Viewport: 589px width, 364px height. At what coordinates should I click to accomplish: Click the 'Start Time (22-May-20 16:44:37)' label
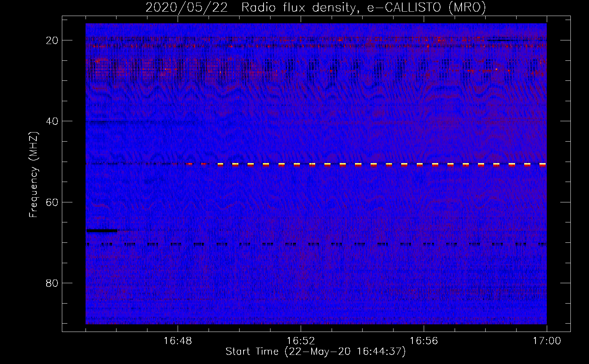pyautogui.click(x=316, y=352)
